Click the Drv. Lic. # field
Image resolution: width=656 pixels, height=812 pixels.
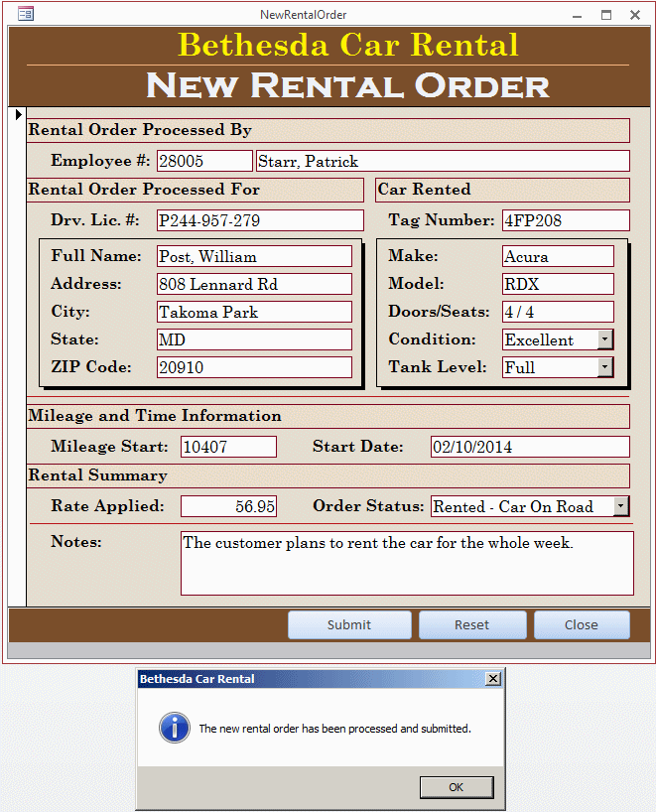tap(260, 220)
